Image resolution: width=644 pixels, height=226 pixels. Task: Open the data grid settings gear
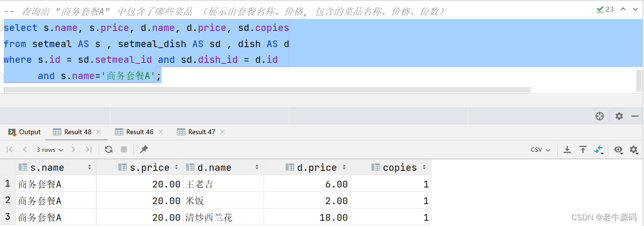pos(634,150)
